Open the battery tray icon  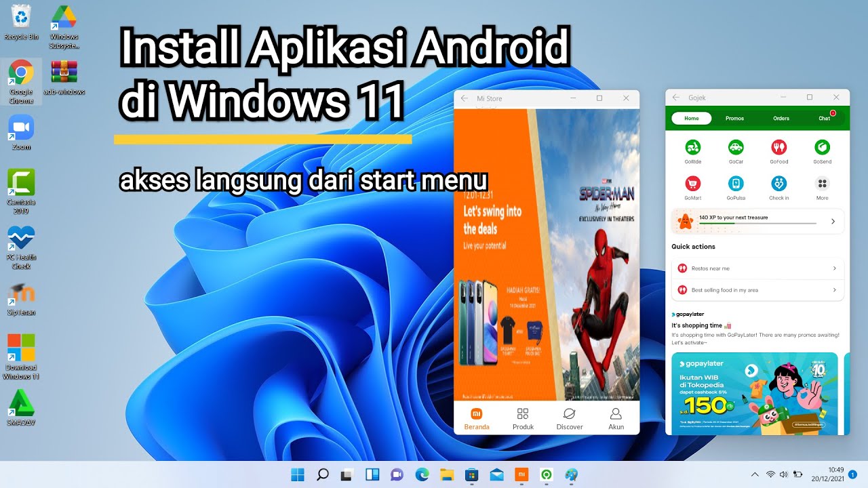point(798,474)
